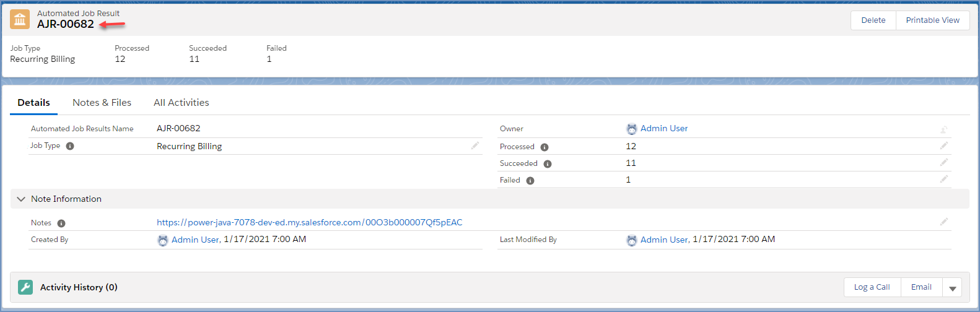The width and height of the screenshot is (980, 312).
Task: Click the Notes info icon
Action: 61,223
